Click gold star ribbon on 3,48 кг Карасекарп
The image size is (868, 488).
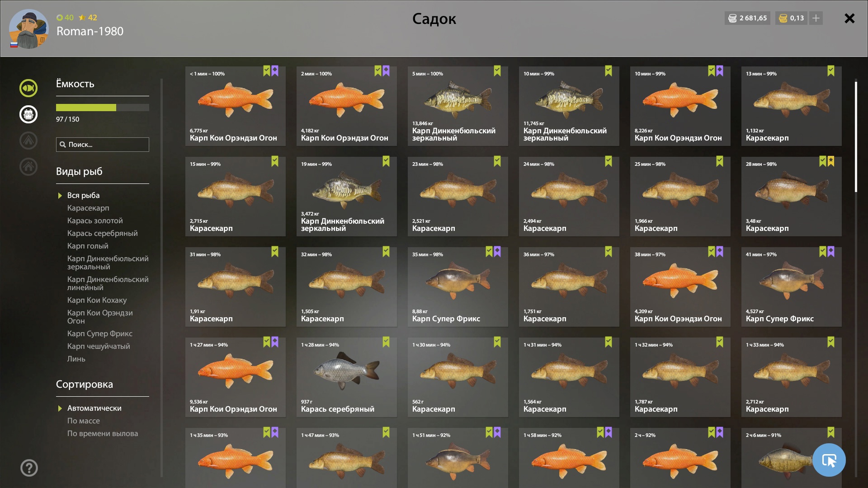click(831, 161)
